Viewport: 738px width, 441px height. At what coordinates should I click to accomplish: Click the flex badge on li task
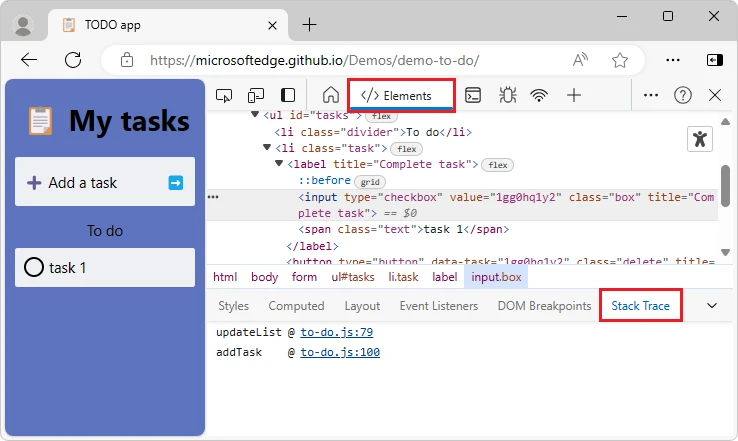407,149
